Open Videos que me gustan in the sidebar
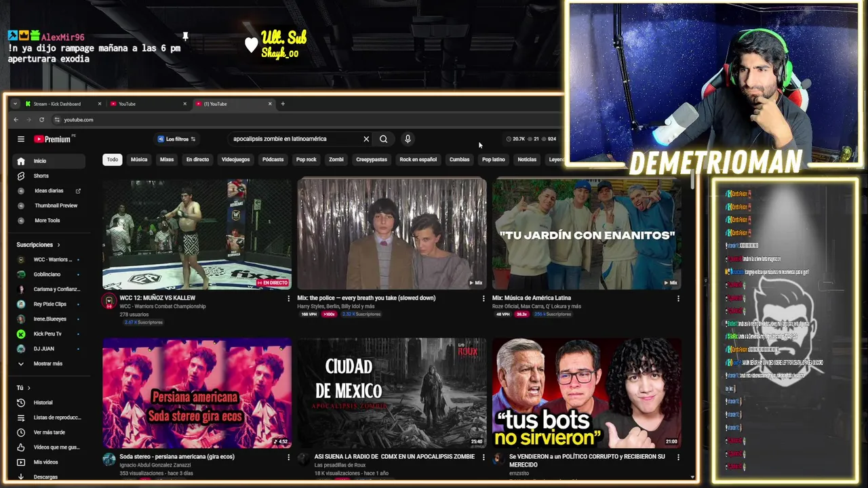Image resolution: width=868 pixels, height=488 pixels. pos(49,447)
